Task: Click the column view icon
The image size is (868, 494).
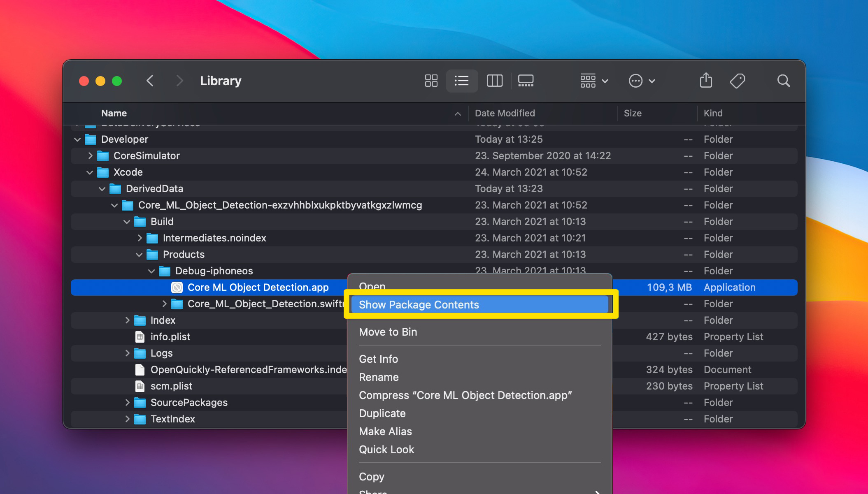Action: (494, 81)
